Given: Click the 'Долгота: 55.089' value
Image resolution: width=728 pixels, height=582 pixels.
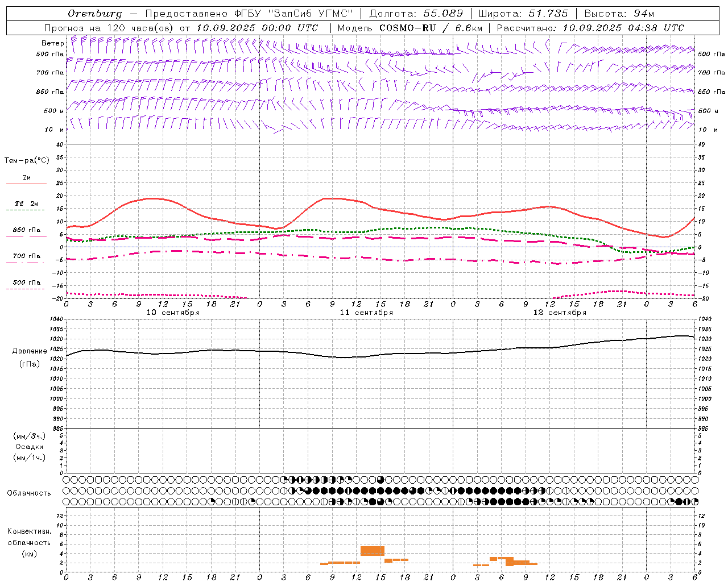Looking at the screenshot, I should 416,14.
